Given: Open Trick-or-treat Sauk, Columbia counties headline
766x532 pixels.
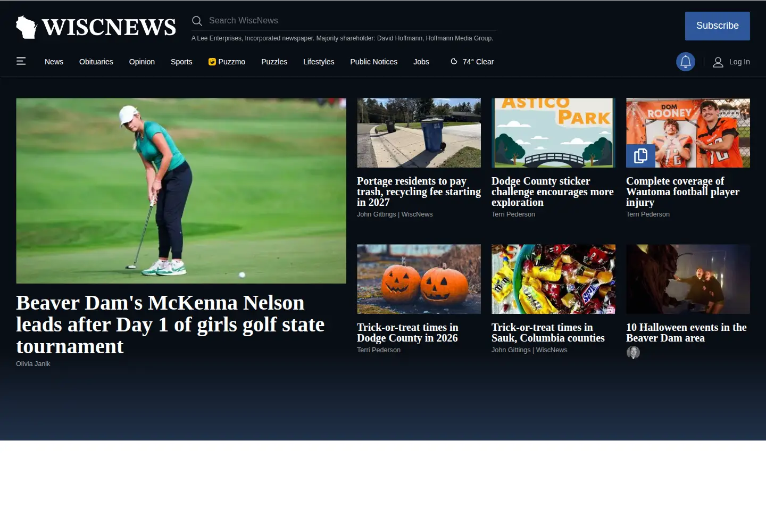Looking at the screenshot, I should [x=548, y=332].
